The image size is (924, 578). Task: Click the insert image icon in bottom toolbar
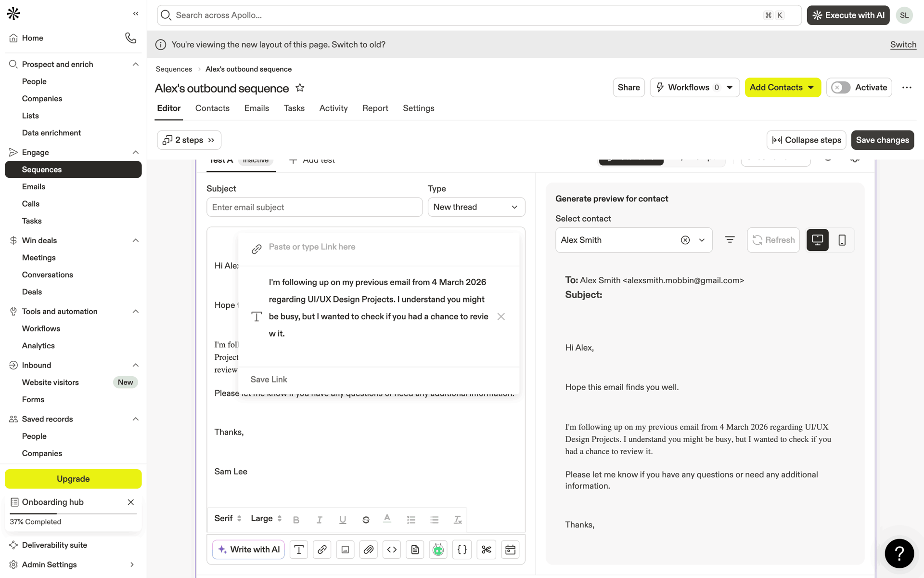(x=345, y=550)
